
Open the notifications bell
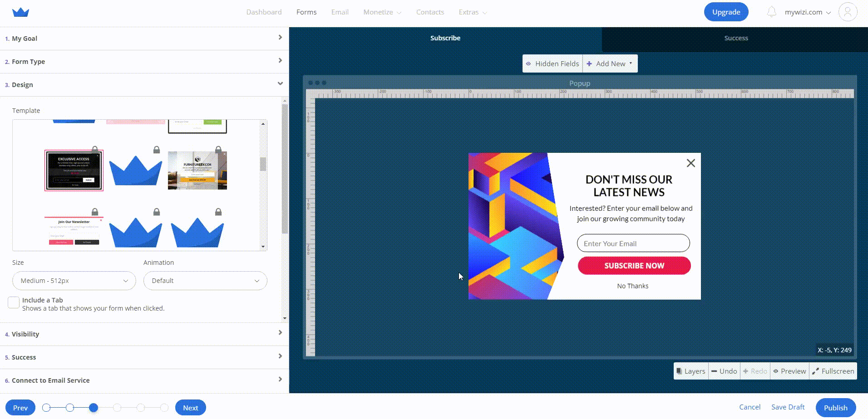771,12
